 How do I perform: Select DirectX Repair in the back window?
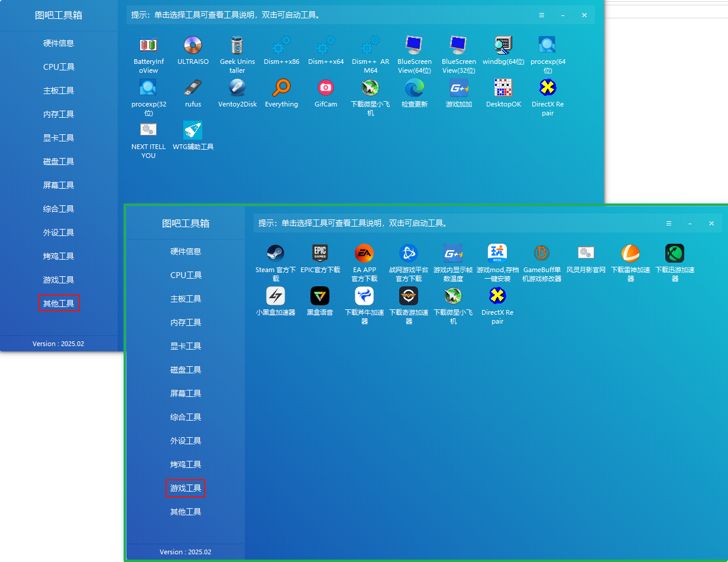[548, 88]
